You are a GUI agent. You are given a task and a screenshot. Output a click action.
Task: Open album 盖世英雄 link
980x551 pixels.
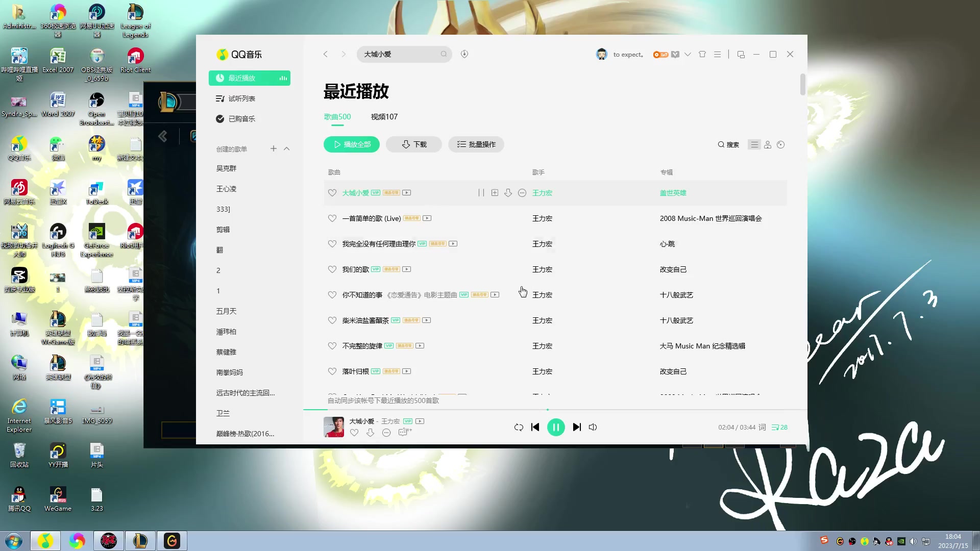[673, 193]
